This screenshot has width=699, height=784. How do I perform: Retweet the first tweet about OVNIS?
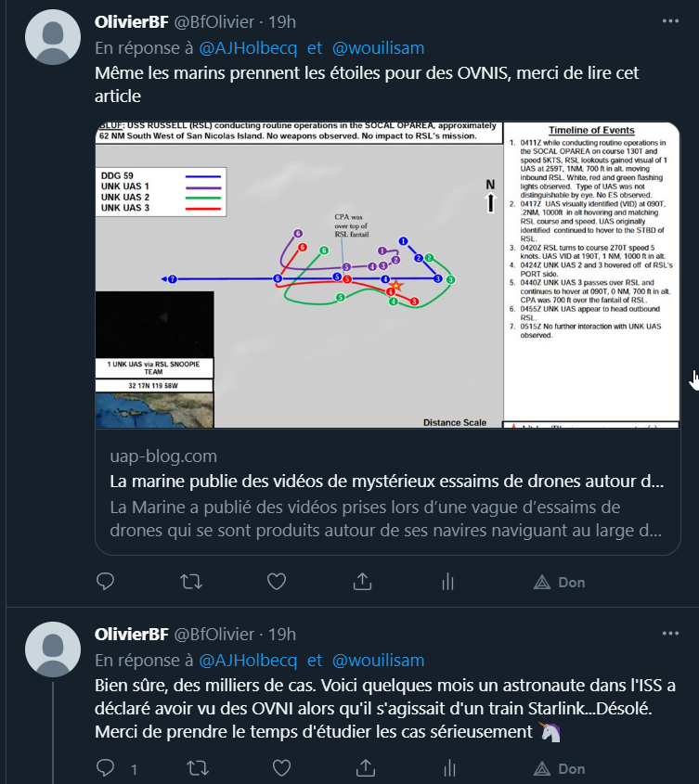tap(191, 582)
